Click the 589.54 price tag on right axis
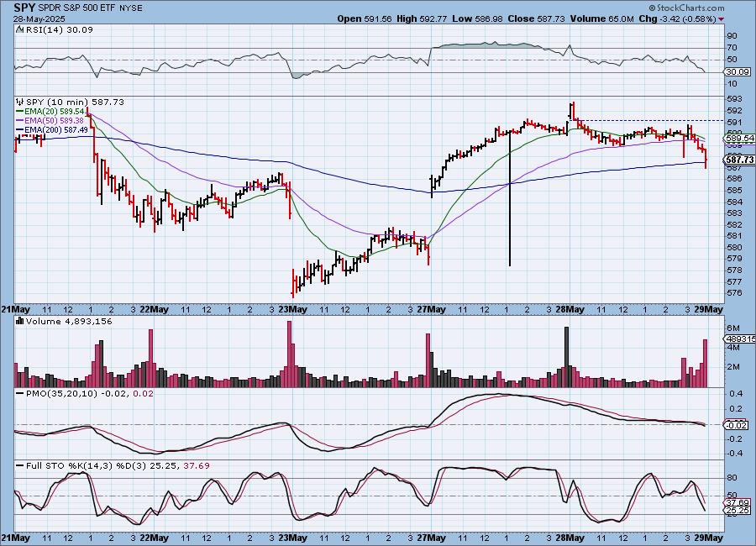Viewport: 756px width, 546px height. tap(739, 139)
